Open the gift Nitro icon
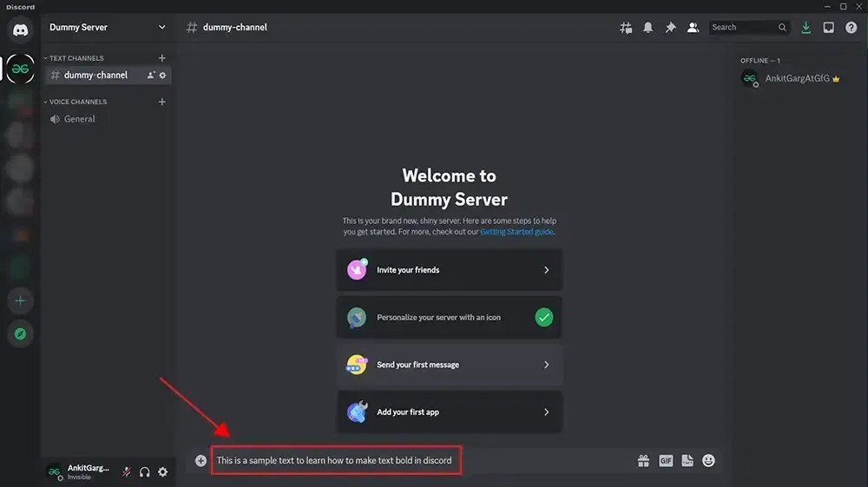 [x=643, y=460]
